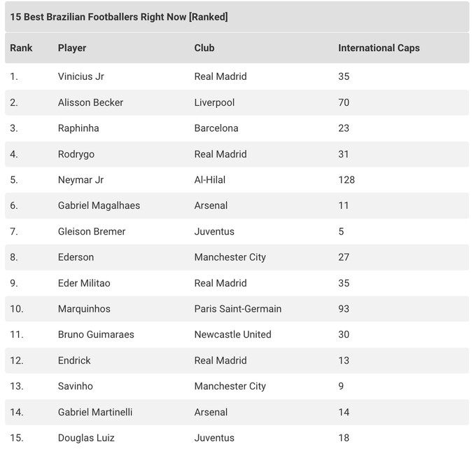Select Raphinha in the player column
The image size is (476, 454).
[x=78, y=128]
